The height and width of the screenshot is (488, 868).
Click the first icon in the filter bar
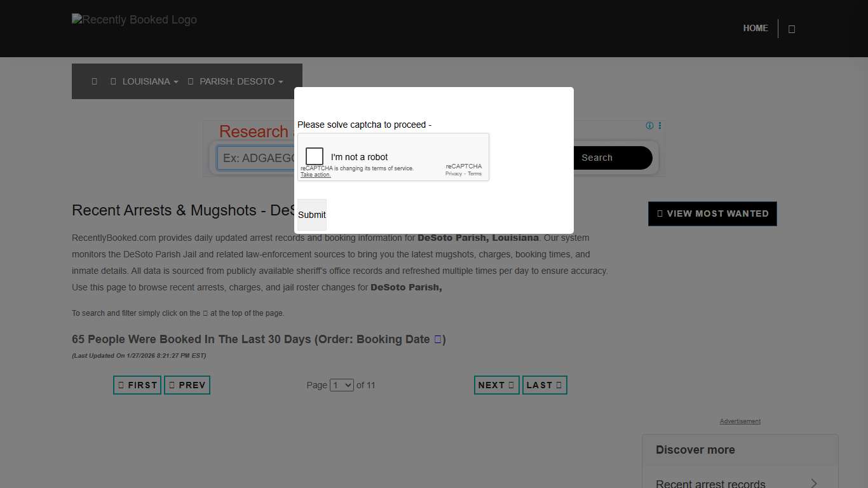tap(94, 81)
